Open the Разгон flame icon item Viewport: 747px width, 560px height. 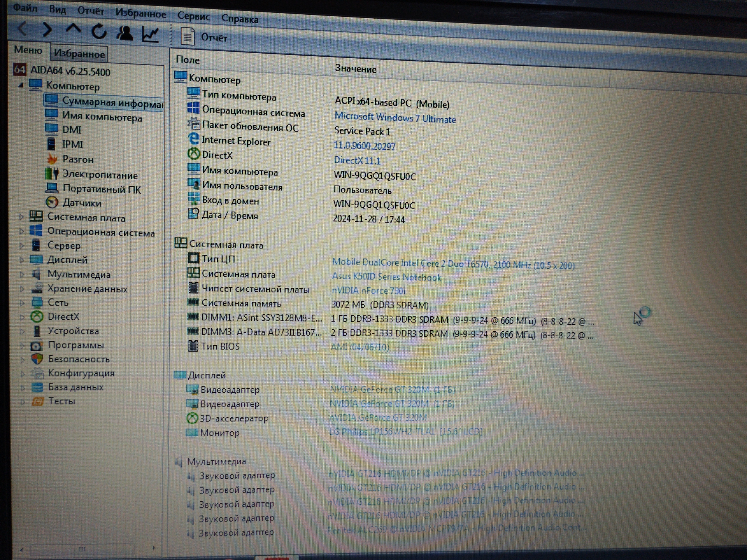[x=52, y=159]
